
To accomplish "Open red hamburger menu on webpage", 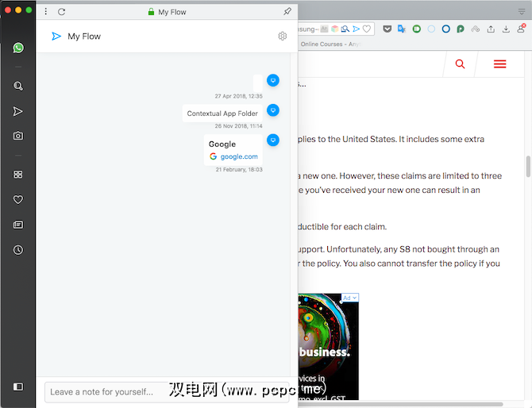I will 499,64.
